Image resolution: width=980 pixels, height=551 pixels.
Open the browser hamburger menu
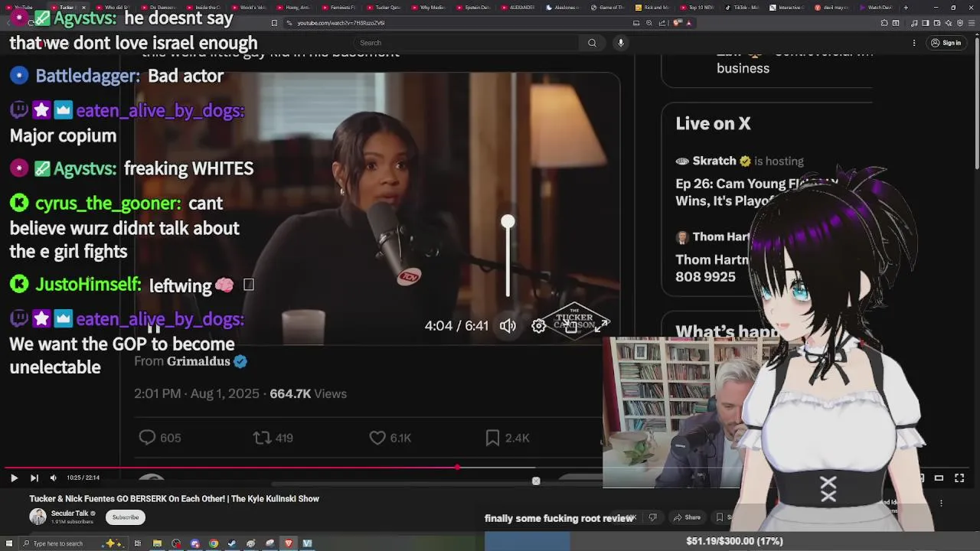(971, 23)
